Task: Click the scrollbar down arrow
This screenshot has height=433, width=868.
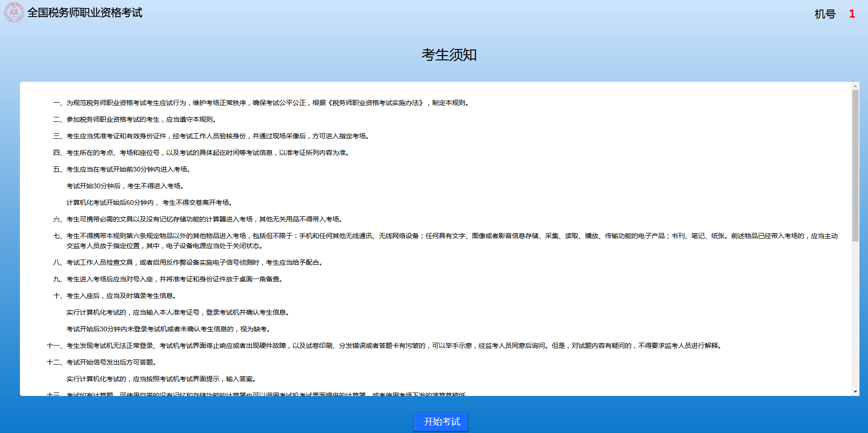Action: [855, 392]
